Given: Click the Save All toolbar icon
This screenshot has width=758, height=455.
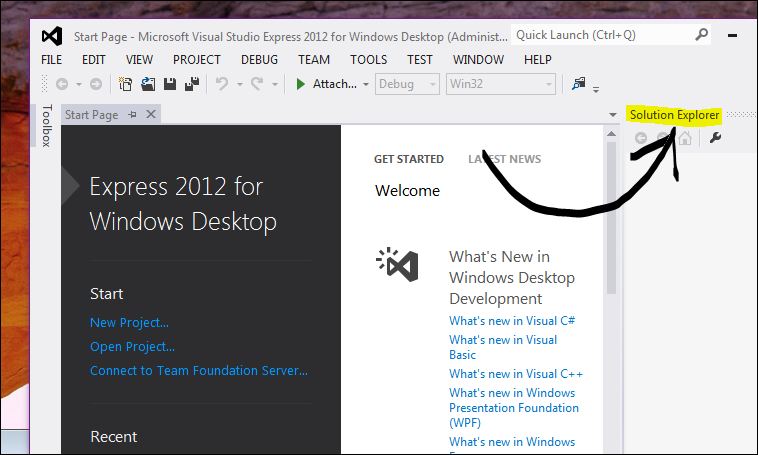Looking at the screenshot, I should 192,84.
